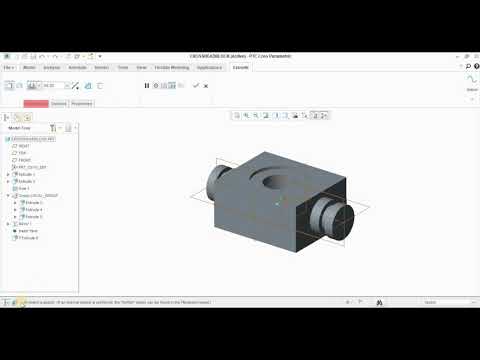The width and height of the screenshot is (480, 360).
Task: Expand the Extrude 1 feature node
Action: point(8,174)
